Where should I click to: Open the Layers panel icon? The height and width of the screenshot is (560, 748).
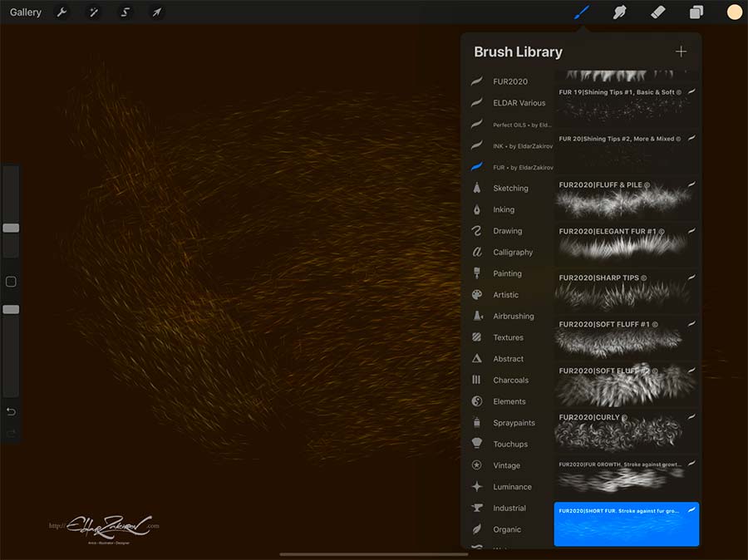click(696, 12)
